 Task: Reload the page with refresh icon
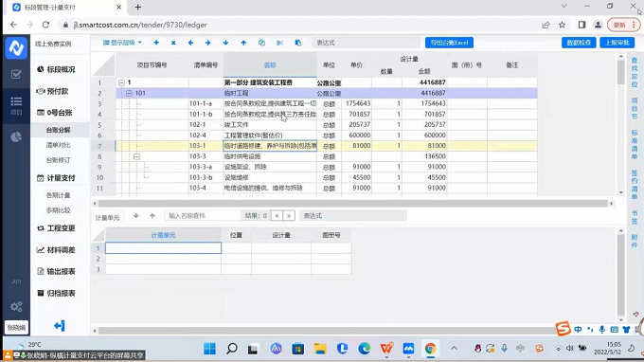(45, 25)
